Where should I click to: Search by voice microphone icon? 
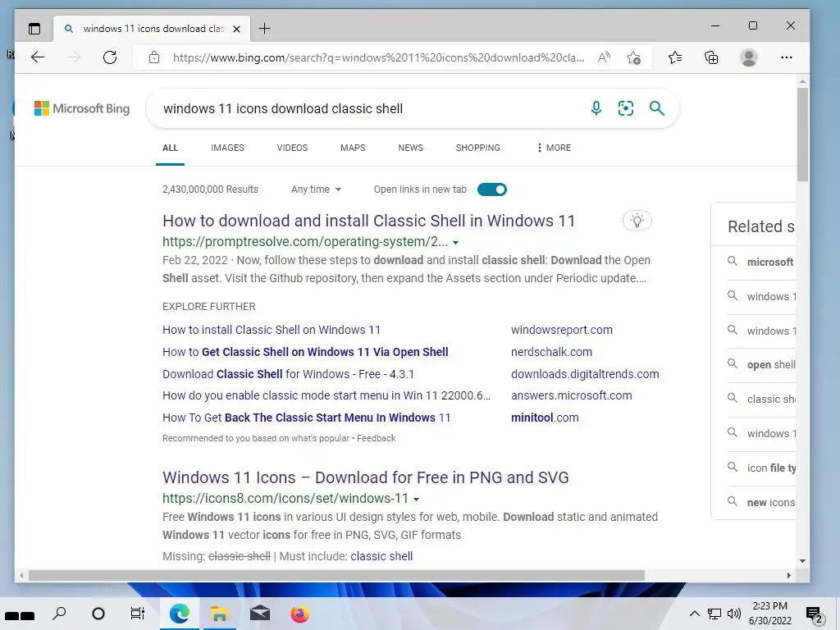tap(596, 108)
